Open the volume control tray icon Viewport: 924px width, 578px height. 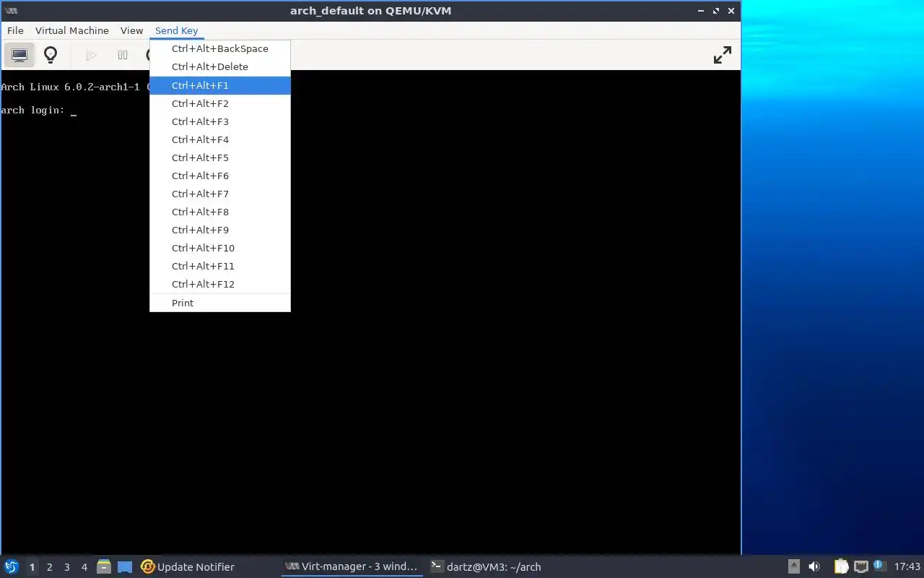[x=814, y=566]
